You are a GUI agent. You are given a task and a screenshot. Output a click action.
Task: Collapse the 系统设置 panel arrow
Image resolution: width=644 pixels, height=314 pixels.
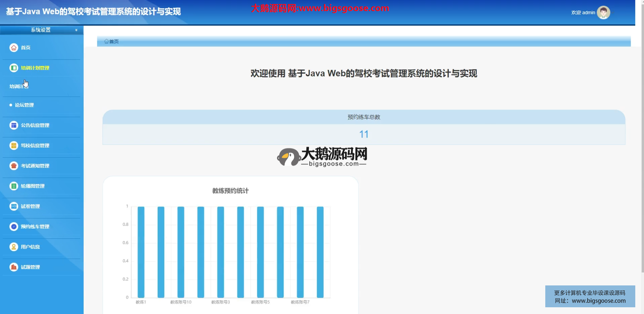[76, 30]
